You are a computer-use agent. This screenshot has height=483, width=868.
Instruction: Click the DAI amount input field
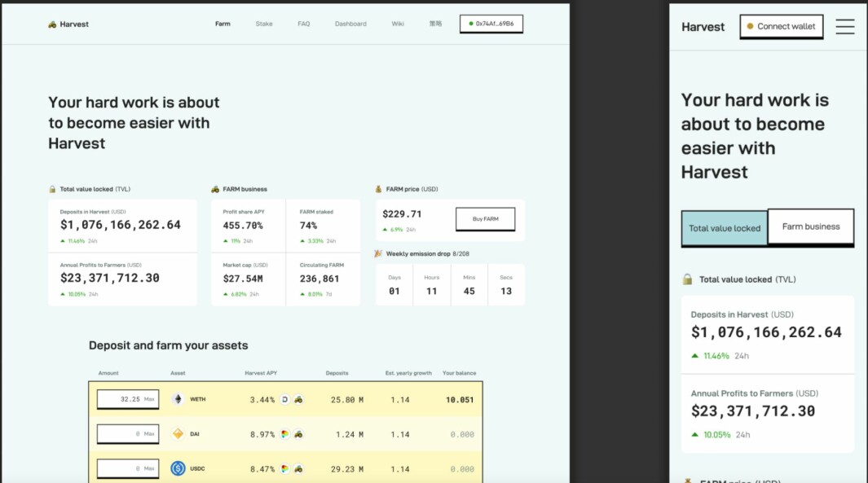(x=128, y=434)
